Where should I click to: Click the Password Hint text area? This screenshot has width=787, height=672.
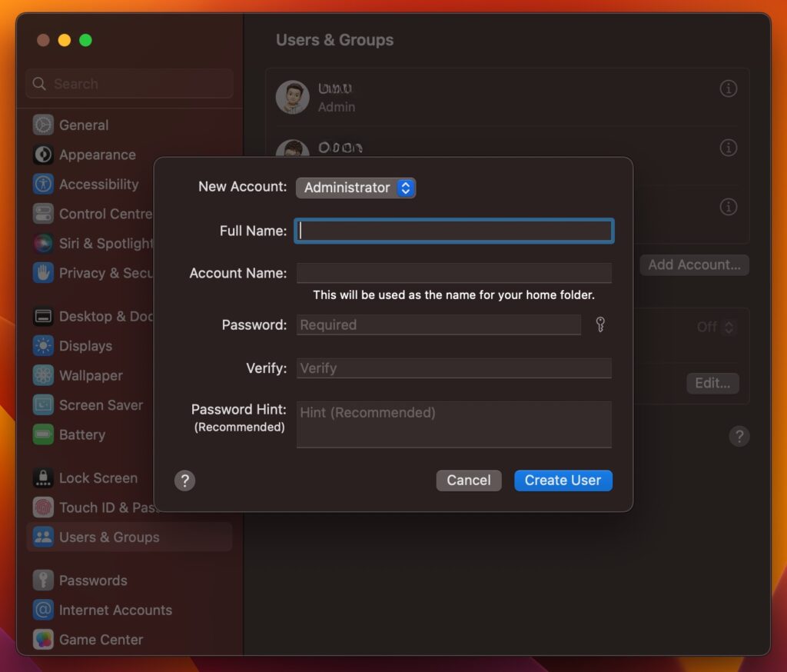pyautogui.click(x=453, y=424)
